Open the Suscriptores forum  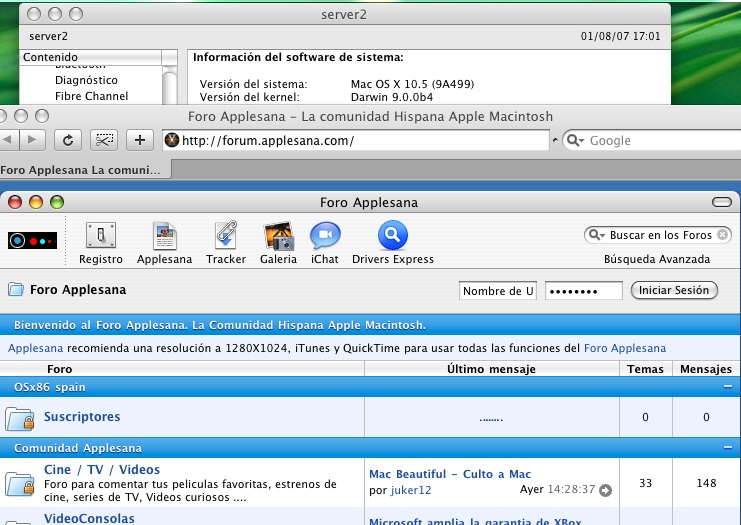(82, 416)
